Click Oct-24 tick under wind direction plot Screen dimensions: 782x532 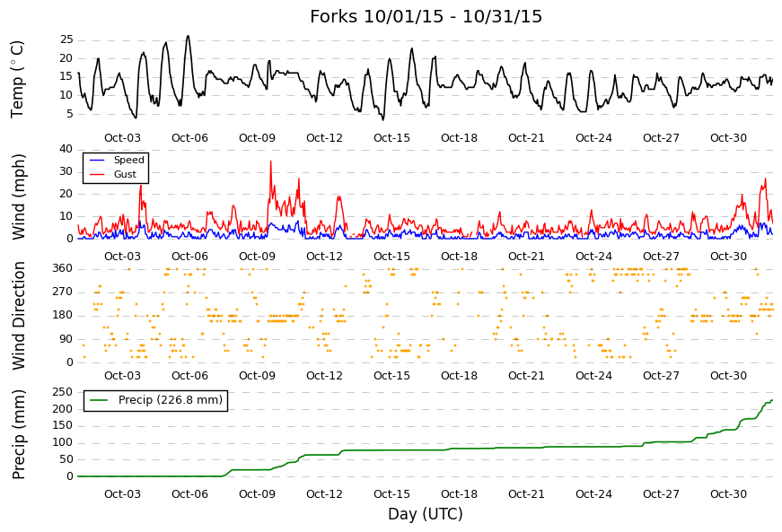coord(593,376)
